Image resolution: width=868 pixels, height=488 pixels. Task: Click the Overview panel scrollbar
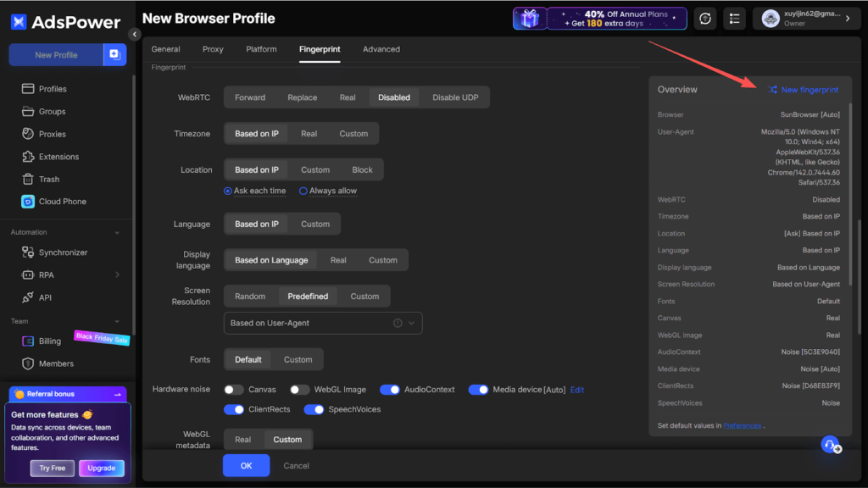[x=849, y=169]
